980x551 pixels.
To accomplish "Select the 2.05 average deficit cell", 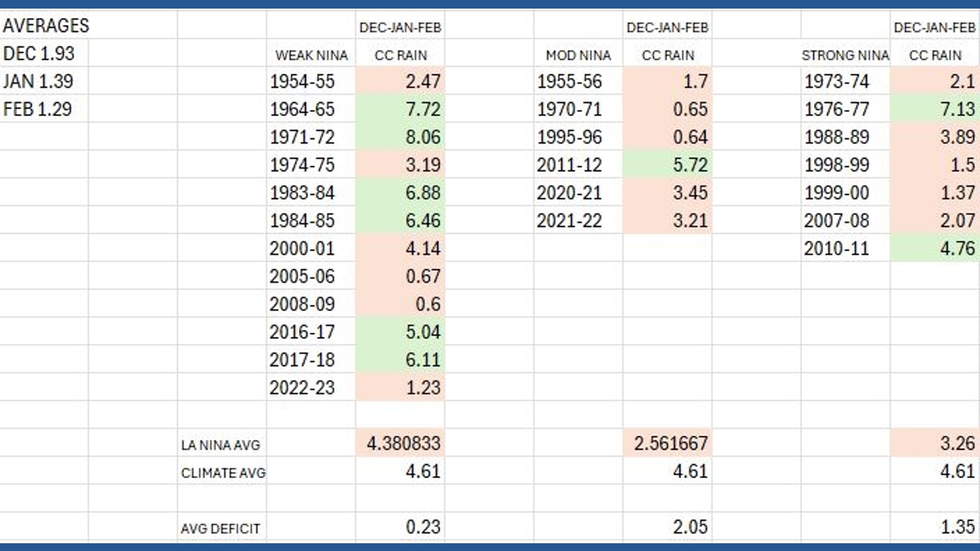I will click(x=667, y=527).
